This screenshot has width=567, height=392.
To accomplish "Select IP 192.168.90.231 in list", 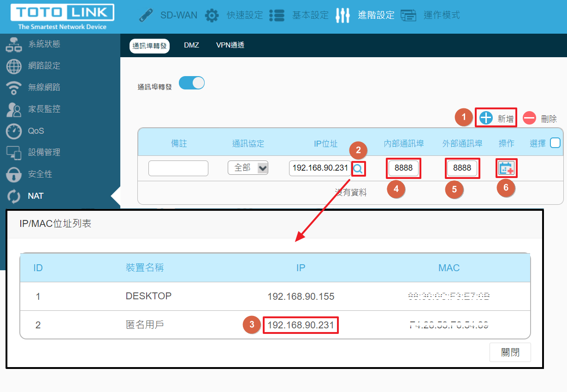I will tap(301, 325).
